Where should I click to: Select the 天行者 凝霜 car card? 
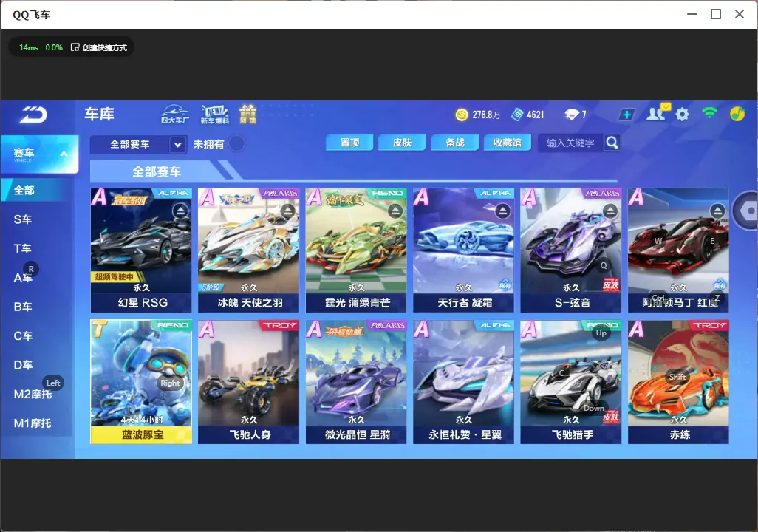click(464, 250)
